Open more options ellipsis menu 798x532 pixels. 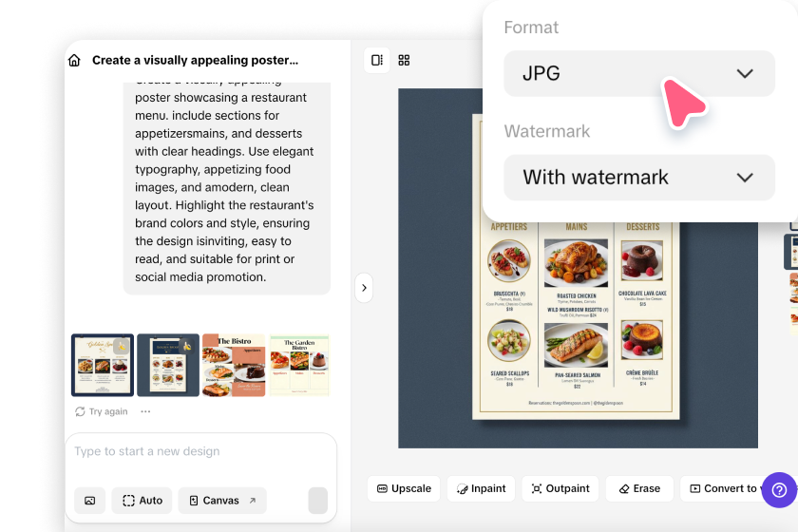145,411
